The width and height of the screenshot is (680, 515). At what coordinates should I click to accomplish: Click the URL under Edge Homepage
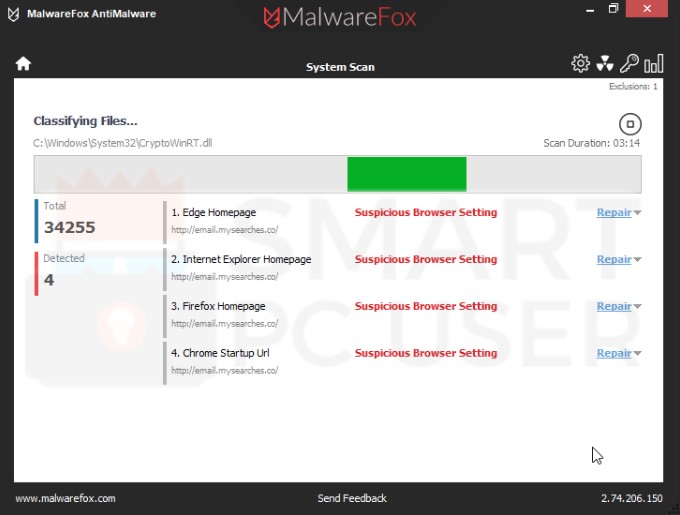225,230
